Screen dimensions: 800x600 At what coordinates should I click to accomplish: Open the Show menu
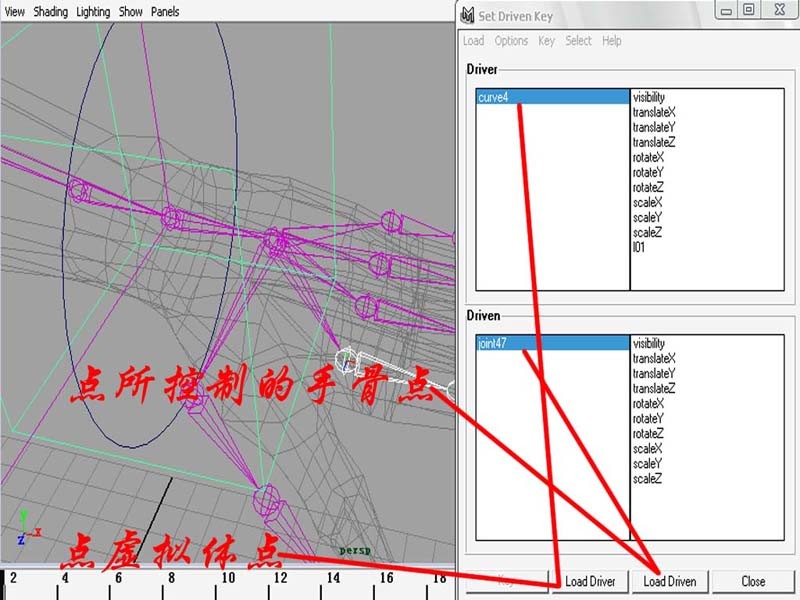[x=131, y=11]
